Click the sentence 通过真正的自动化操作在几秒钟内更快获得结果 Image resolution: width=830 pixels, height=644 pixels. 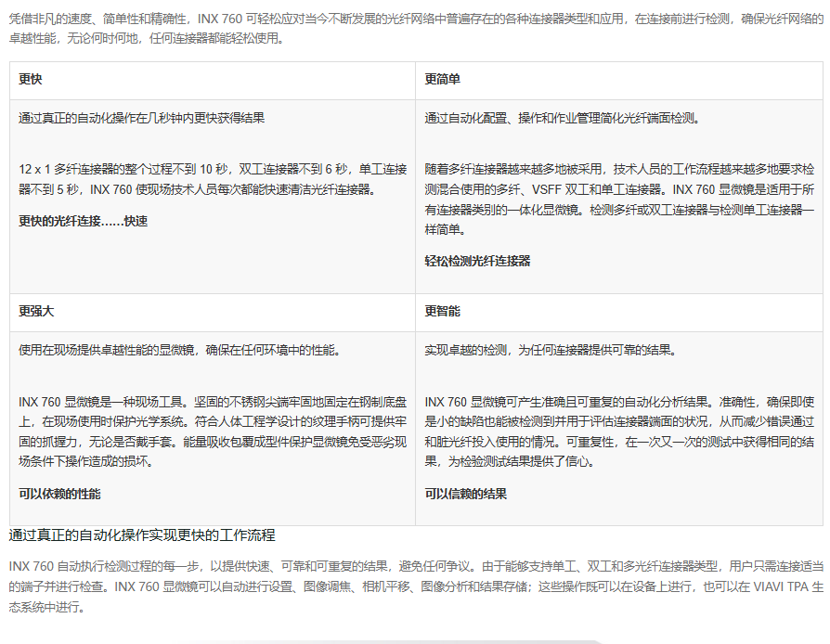point(142,118)
